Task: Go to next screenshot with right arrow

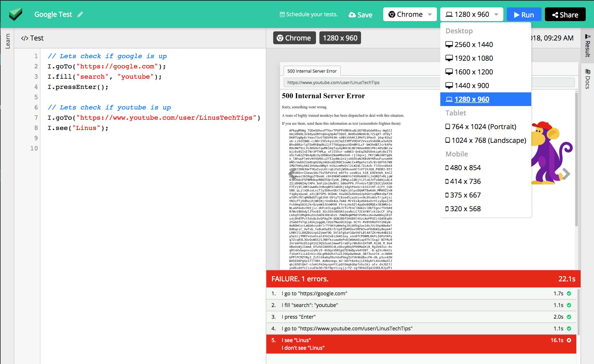Action: coord(566,174)
